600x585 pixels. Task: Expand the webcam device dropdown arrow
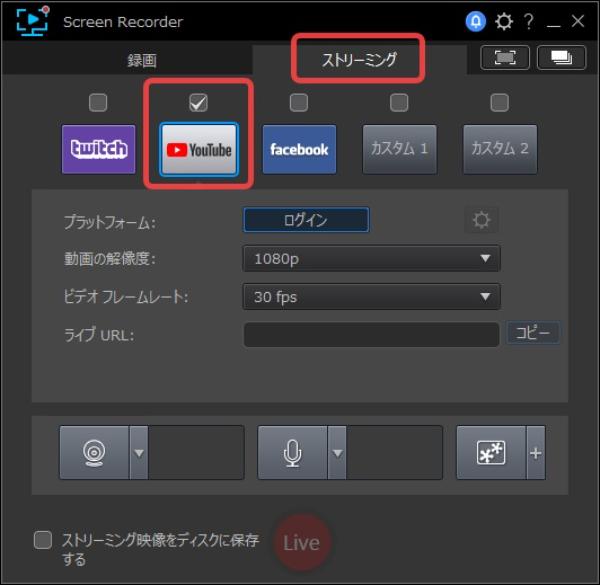[x=139, y=453]
